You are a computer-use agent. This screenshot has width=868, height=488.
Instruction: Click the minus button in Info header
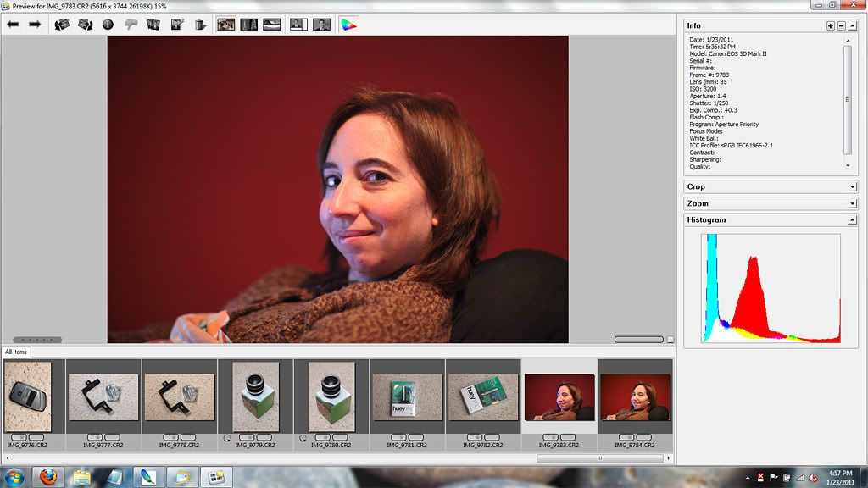coord(841,26)
